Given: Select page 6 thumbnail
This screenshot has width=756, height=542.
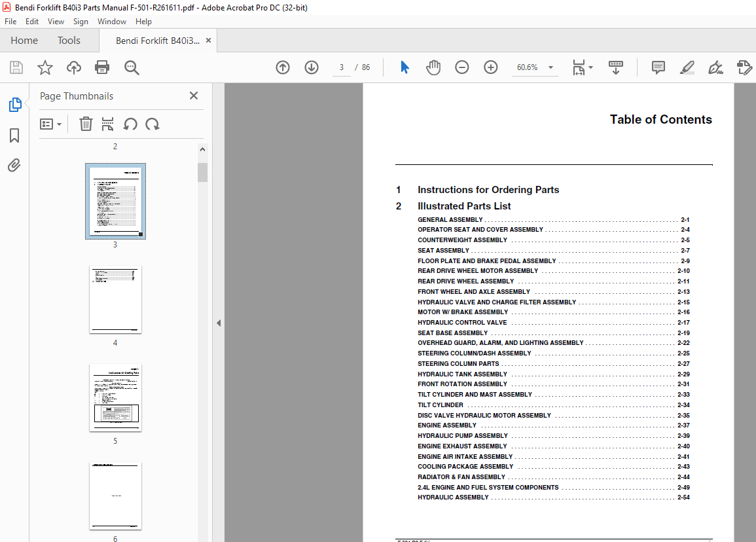Looking at the screenshot, I should (115, 496).
